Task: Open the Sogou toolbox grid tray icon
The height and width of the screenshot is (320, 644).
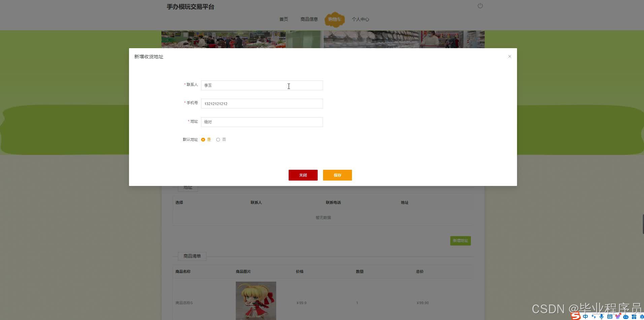Action: pyautogui.click(x=633, y=317)
